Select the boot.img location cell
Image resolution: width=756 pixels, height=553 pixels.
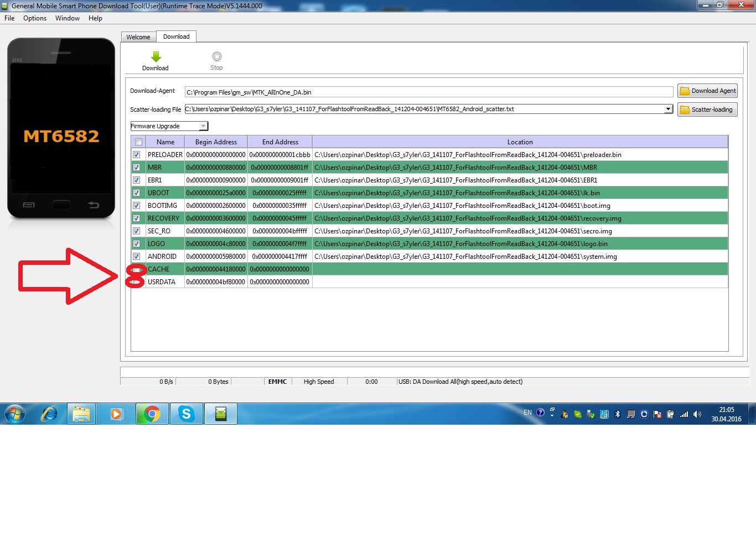tap(520, 206)
